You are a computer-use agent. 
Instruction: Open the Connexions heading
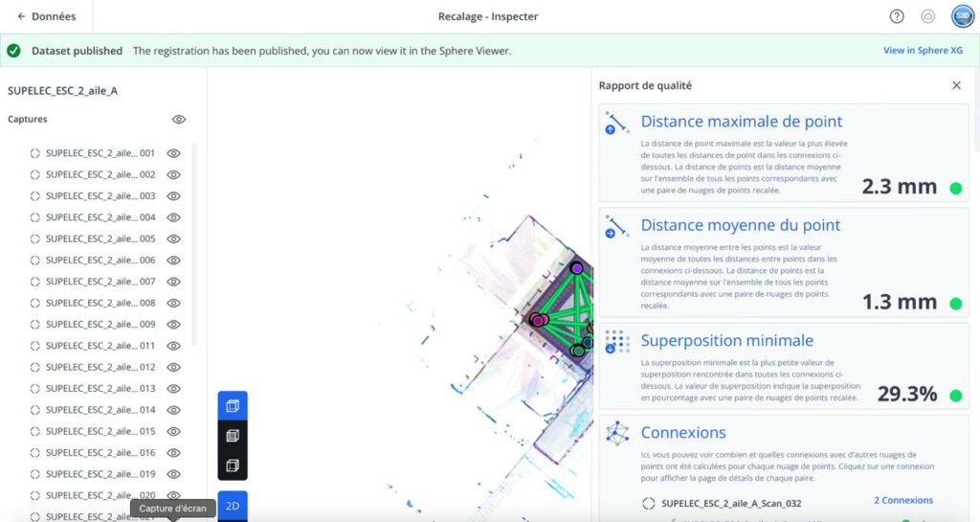coord(683,433)
